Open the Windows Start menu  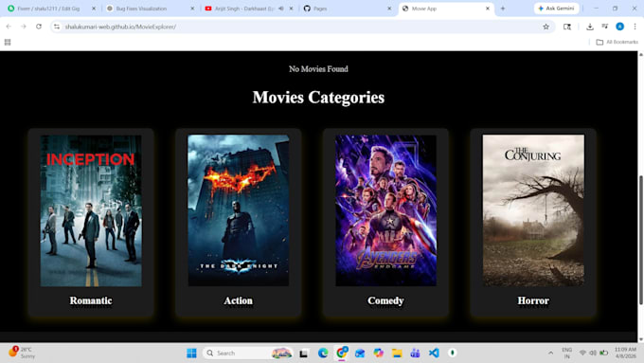[191, 353]
